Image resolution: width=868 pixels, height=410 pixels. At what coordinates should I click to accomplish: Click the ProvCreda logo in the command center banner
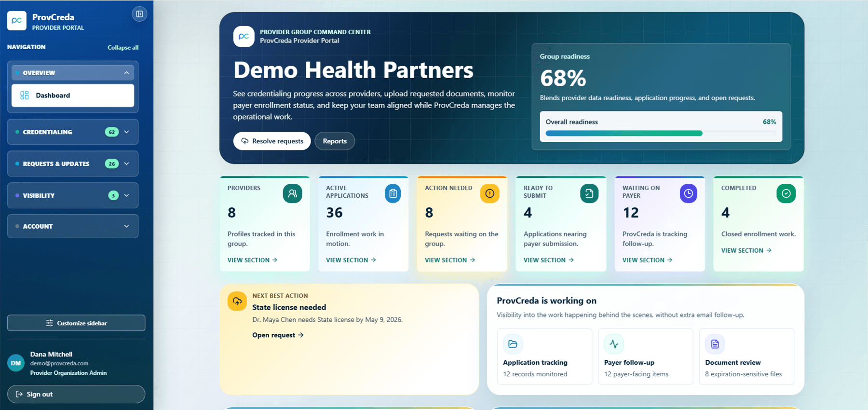click(244, 37)
